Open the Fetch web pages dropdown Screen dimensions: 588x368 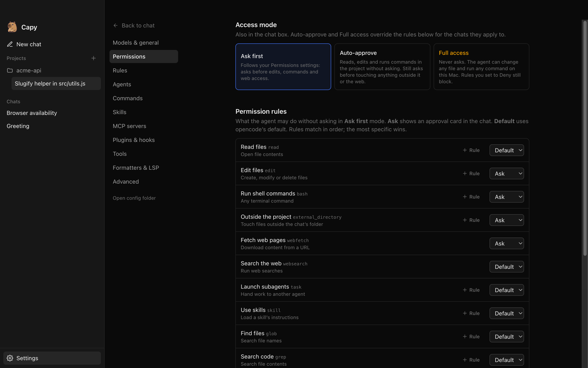click(x=506, y=243)
